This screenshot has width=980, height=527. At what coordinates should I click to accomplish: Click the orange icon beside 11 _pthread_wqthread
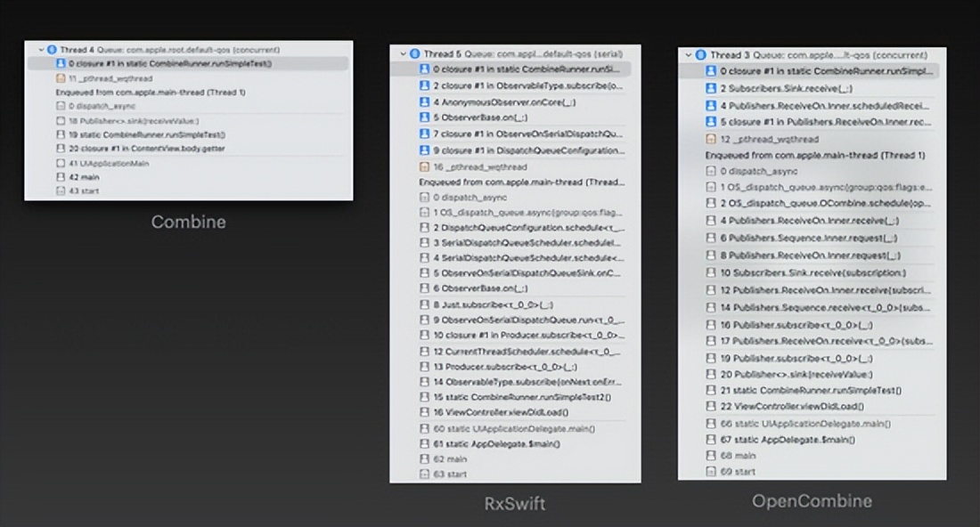(x=61, y=78)
